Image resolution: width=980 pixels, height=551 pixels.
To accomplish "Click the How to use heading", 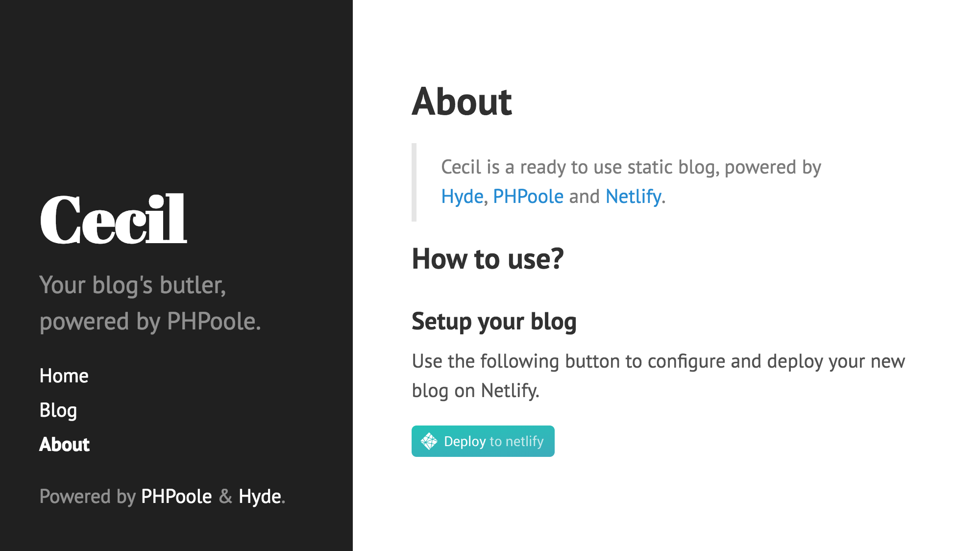I will pos(488,259).
